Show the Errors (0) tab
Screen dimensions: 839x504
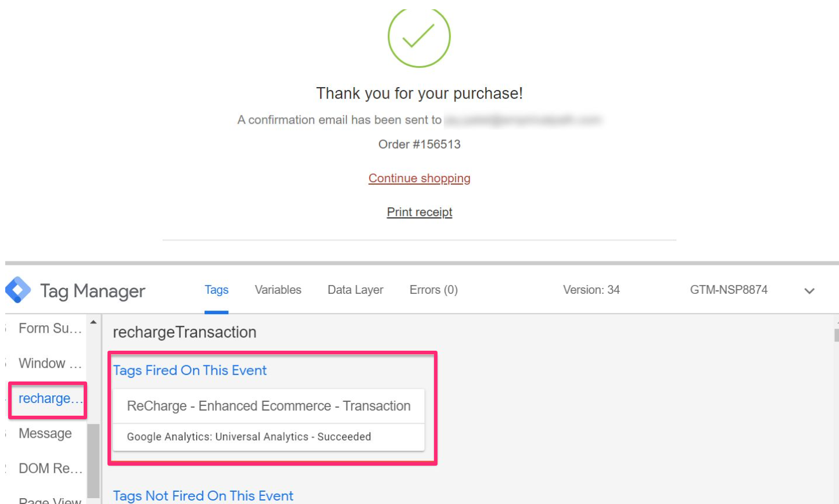pos(433,290)
